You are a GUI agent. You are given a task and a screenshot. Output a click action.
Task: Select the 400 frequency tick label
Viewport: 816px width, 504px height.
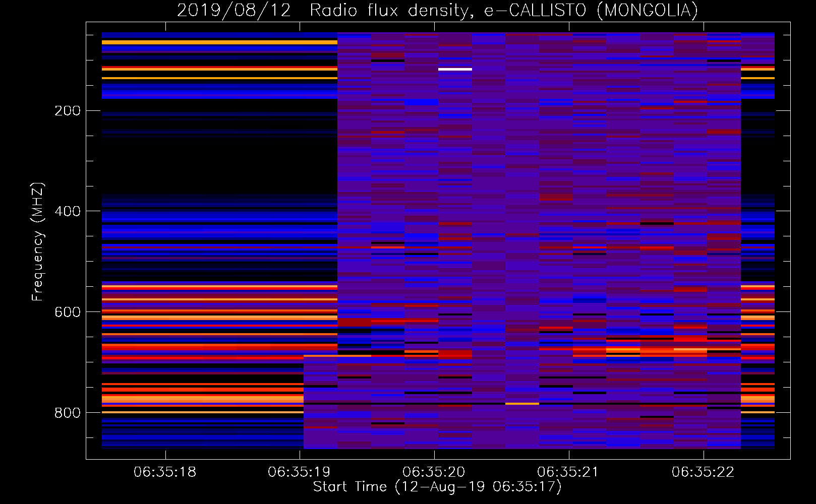point(68,211)
